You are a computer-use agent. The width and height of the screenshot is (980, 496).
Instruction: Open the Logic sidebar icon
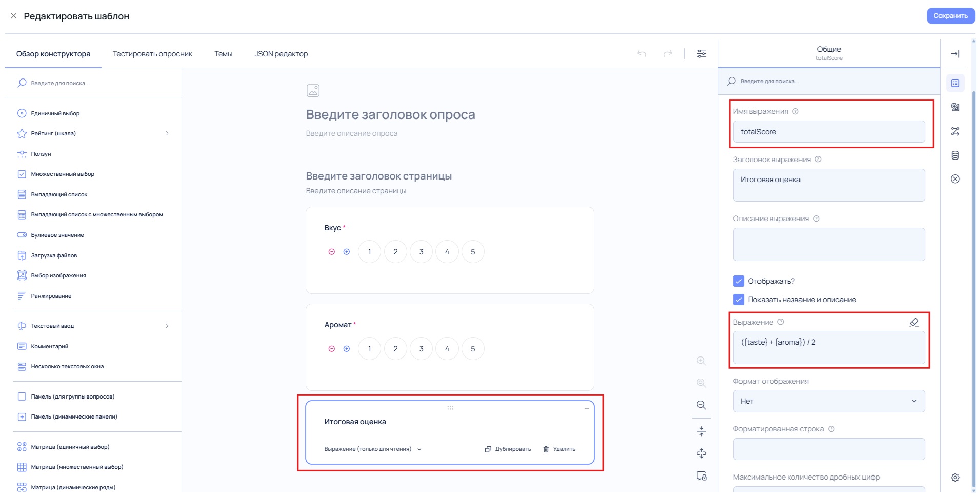pos(955,131)
